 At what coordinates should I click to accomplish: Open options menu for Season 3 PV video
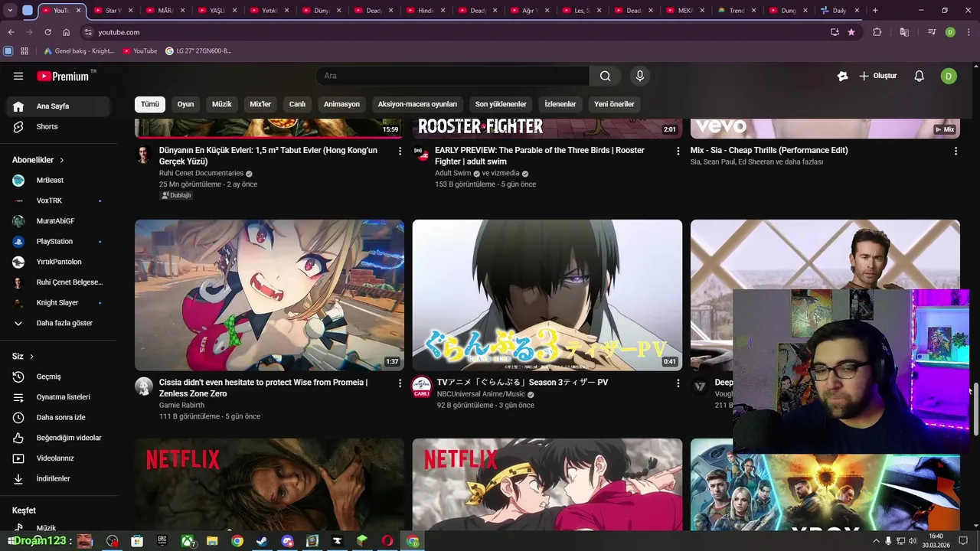coord(678,383)
